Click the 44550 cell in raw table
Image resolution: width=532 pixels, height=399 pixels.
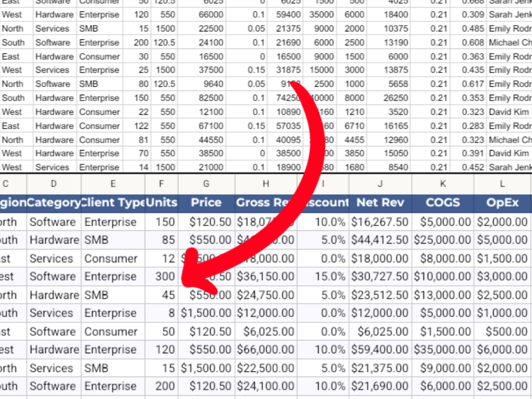[202, 140]
